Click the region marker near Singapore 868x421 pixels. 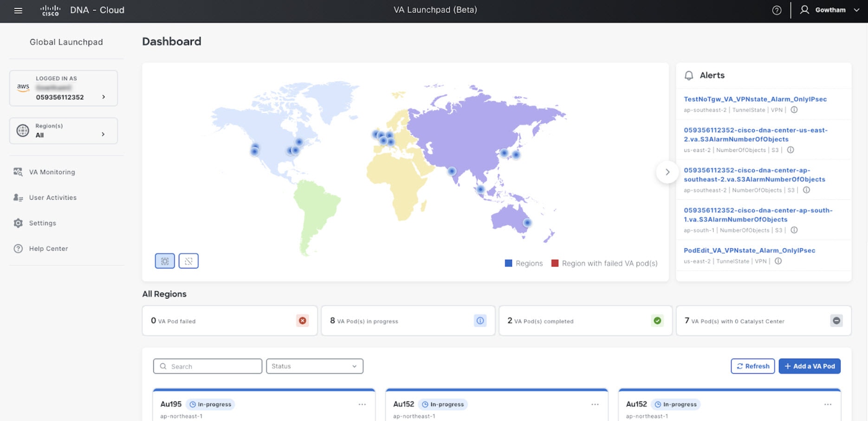pyautogui.click(x=480, y=189)
